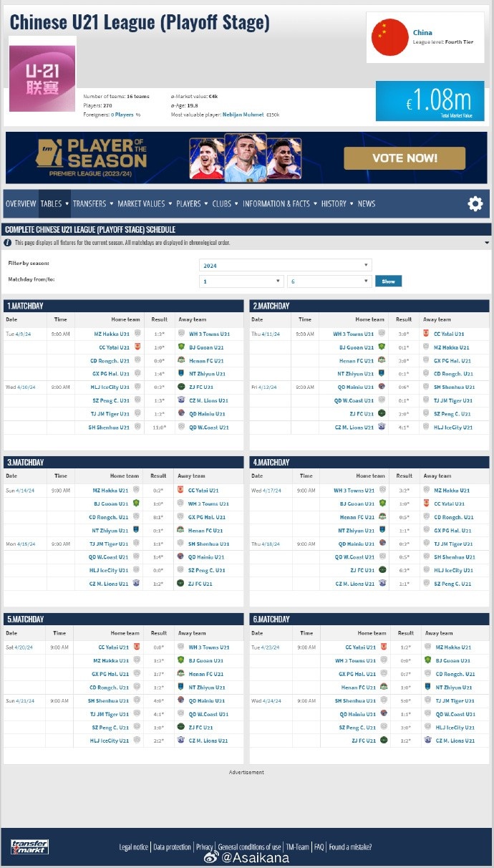Open MZ Hakka U21 placeholder crest in 1.Matchday
Screen dimensions: 494x868
pyautogui.click(x=137, y=333)
